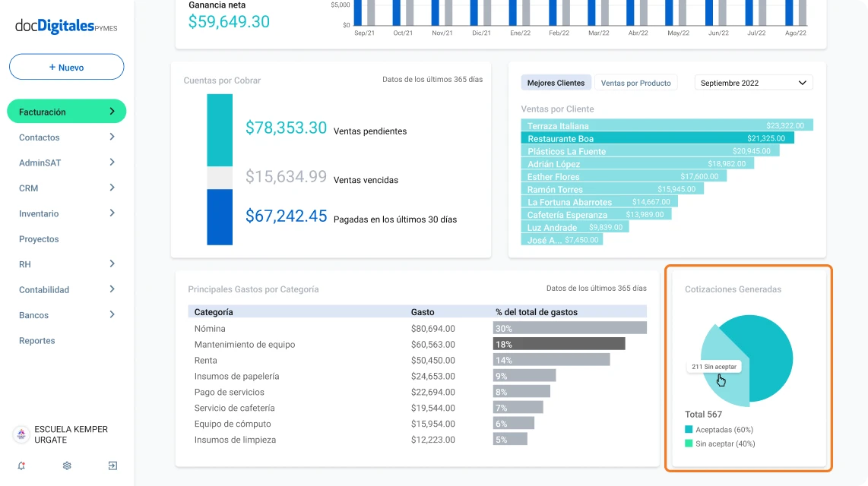Image resolution: width=868 pixels, height=486 pixels.
Task: Switch to Ventas por Producto tab
Action: point(635,83)
